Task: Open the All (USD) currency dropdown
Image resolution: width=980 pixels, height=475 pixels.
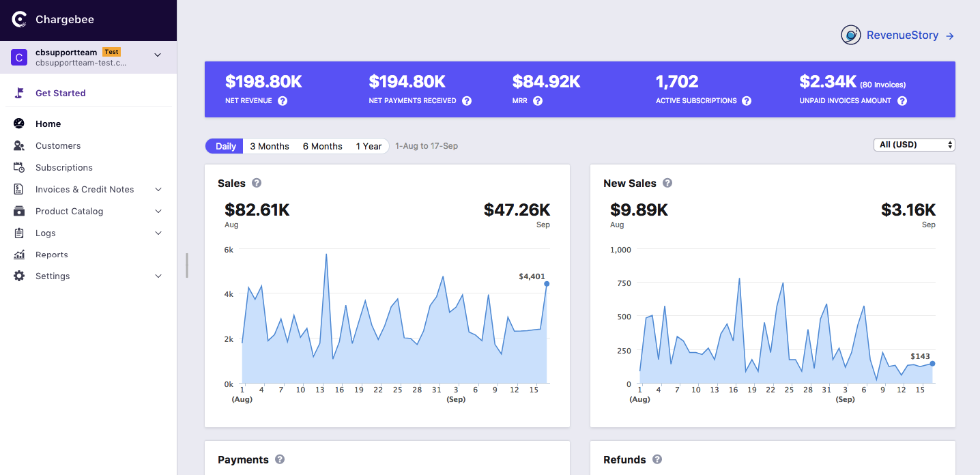Action: coord(914,144)
